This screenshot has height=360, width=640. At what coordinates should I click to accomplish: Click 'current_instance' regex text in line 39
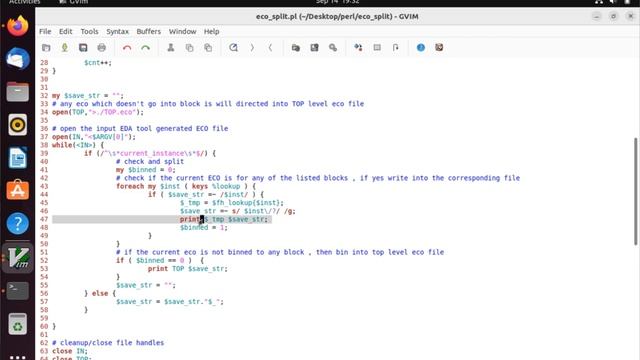coord(152,153)
